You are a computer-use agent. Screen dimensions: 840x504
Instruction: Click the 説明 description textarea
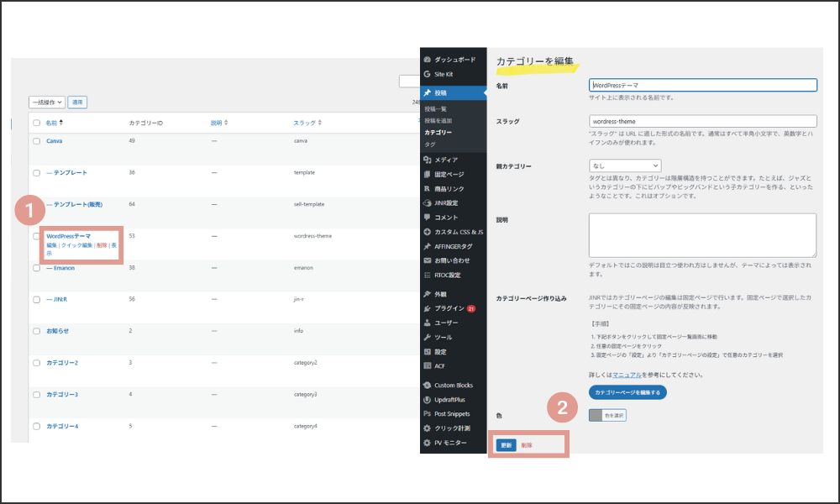click(x=703, y=235)
